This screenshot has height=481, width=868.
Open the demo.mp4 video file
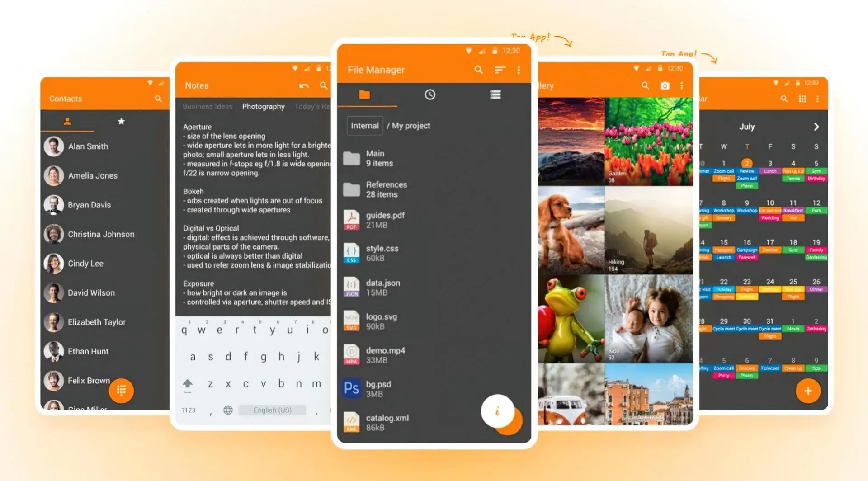point(434,355)
